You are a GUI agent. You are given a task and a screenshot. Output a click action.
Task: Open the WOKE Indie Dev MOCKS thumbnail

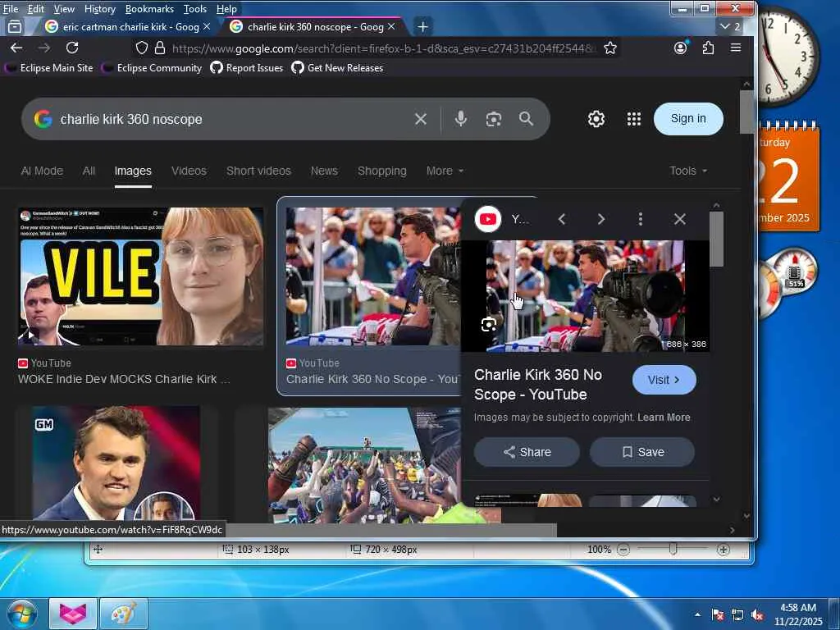(x=140, y=276)
